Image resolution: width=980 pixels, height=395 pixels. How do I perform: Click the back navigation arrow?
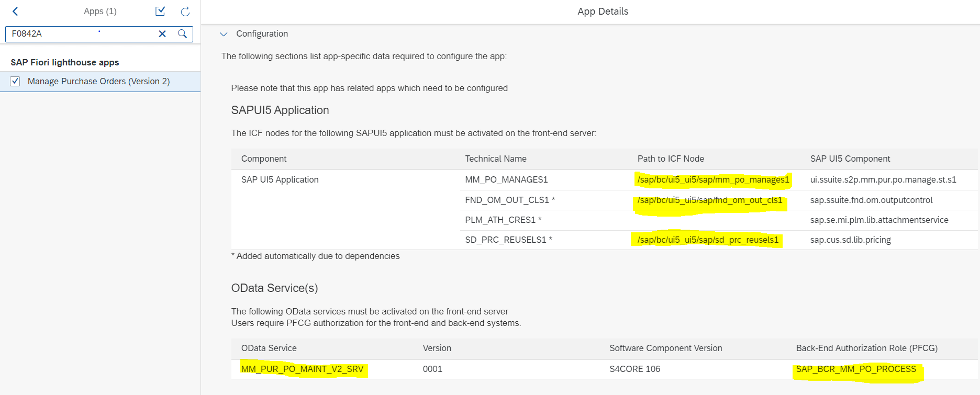pyautogui.click(x=15, y=10)
